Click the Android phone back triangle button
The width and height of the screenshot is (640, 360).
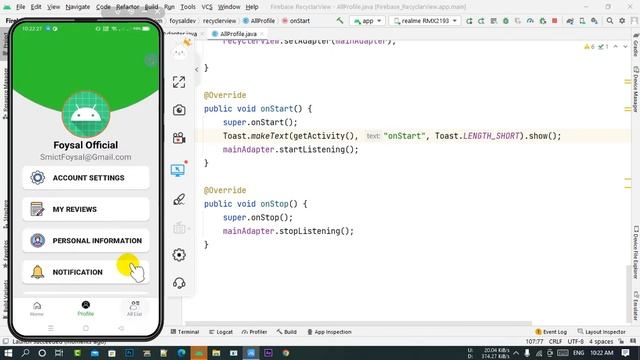click(121, 328)
